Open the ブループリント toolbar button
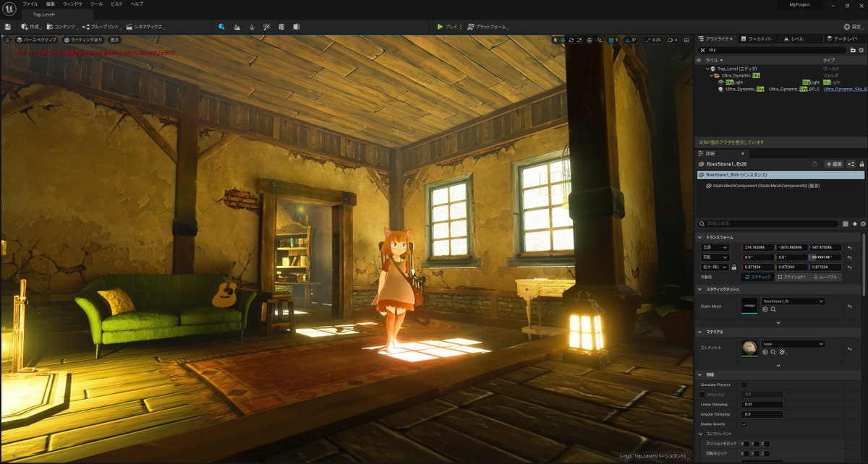 [x=103, y=27]
